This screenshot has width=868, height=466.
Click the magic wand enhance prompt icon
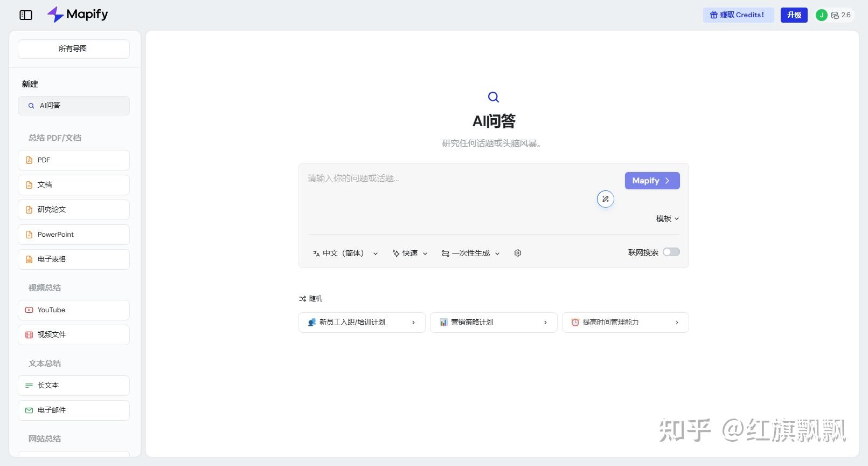(x=606, y=199)
